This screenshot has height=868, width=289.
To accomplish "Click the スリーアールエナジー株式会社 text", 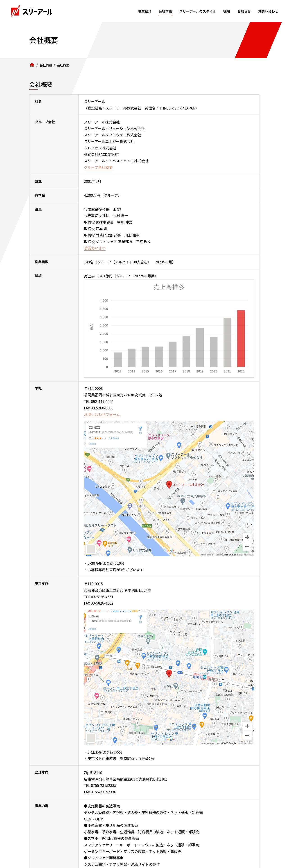I will [x=109, y=142].
